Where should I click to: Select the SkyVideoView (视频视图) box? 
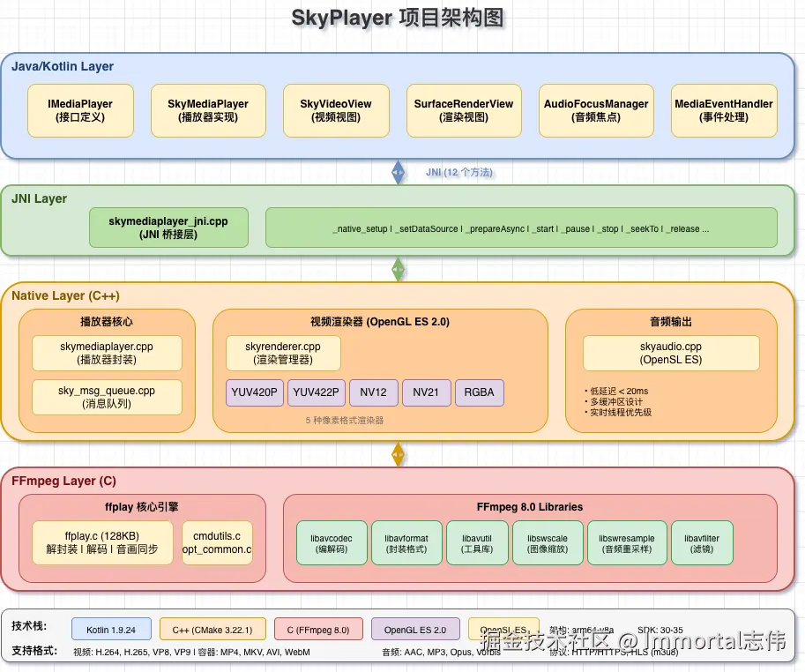pos(336,110)
